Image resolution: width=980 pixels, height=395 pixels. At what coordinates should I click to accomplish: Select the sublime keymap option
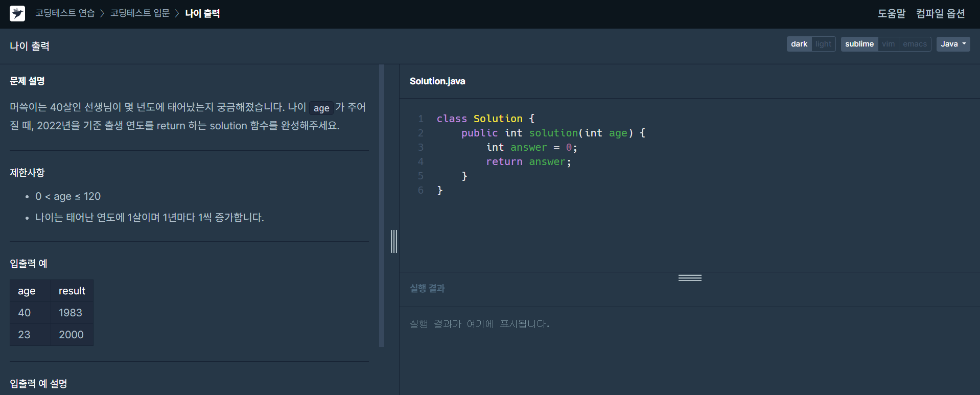coord(859,44)
